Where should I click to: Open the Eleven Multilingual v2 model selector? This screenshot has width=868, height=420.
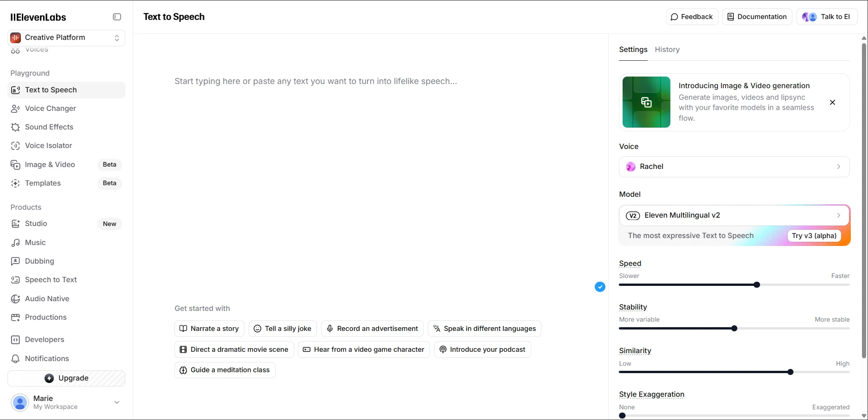pyautogui.click(x=734, y=215)
